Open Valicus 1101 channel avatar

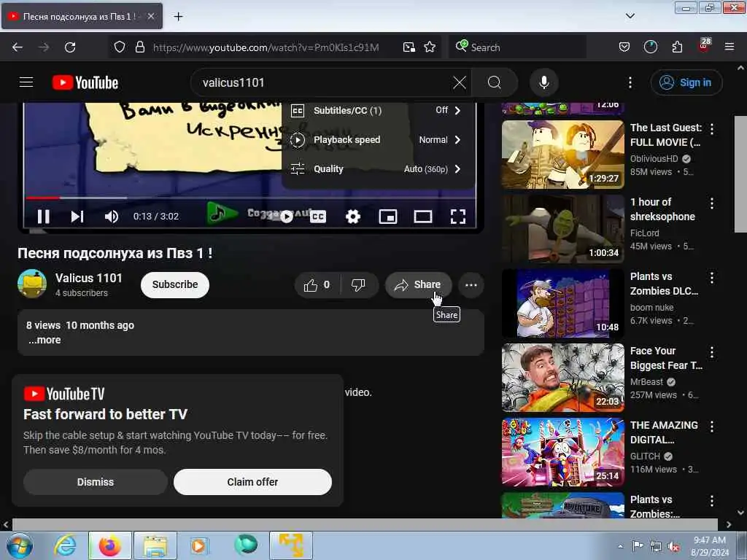[x=32, y=284]
